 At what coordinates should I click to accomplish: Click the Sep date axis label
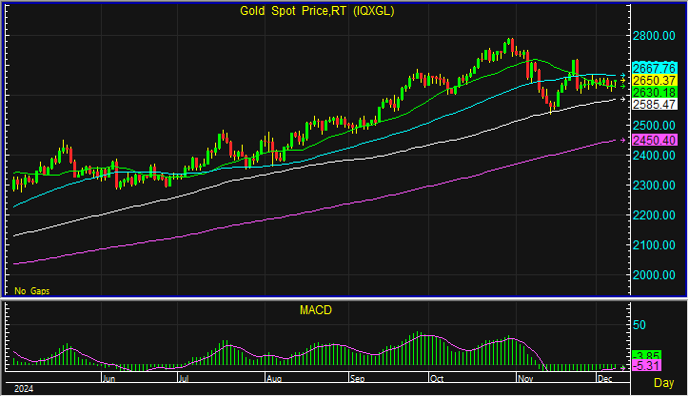tap(357, 379)
